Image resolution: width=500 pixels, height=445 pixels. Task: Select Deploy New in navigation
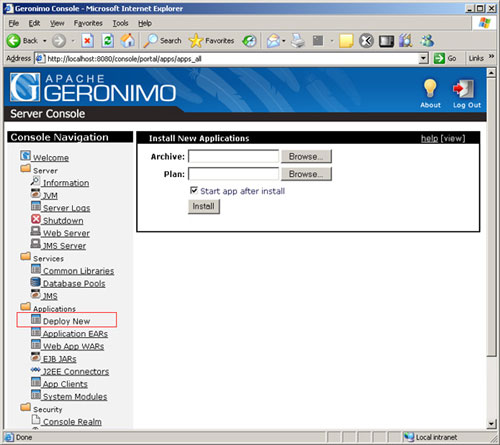[67, 321]
